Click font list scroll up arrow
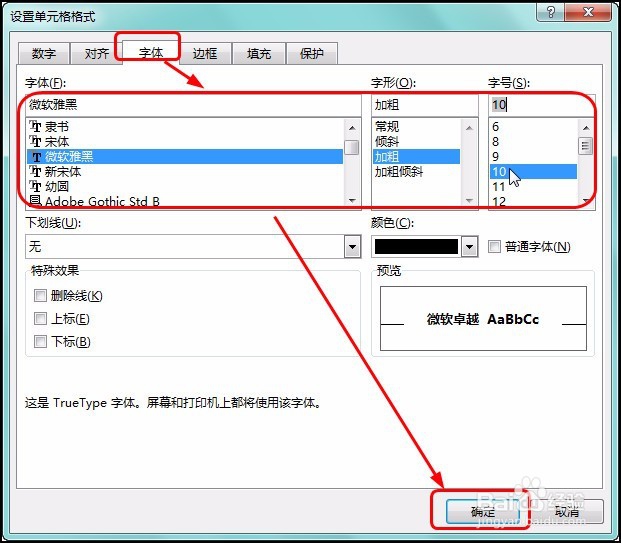 point(352,128)
